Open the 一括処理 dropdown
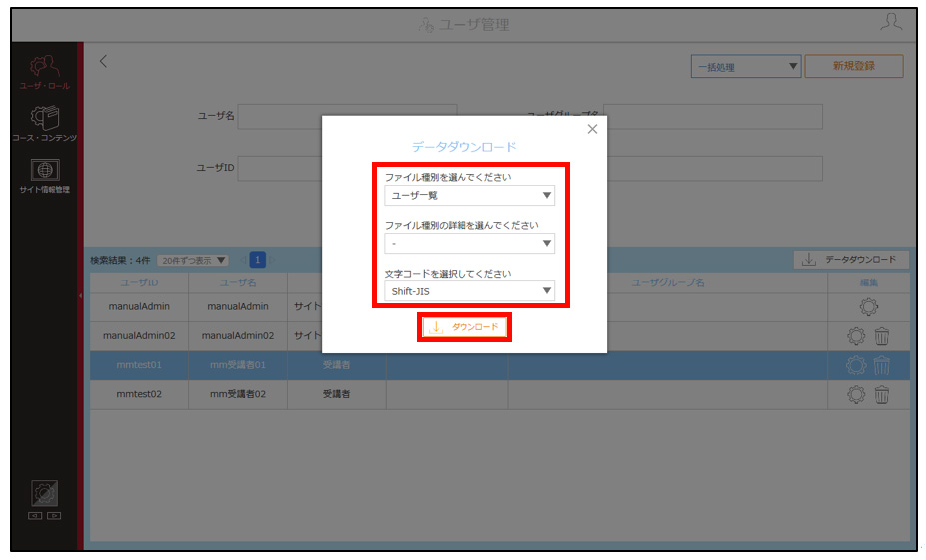Viewport: 926px width, 560px height. (x=746, y=66)
